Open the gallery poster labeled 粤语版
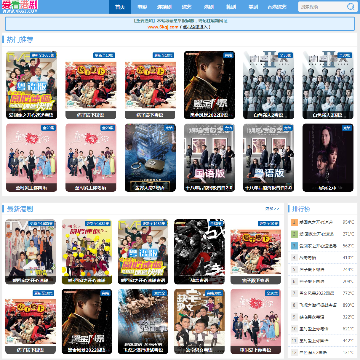Screen dimensions: 360x360 tap(269, 158)
